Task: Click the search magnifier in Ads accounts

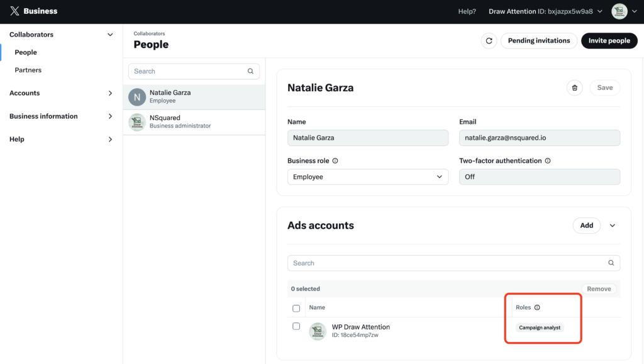Action: pyautogui.click(x=611, y=263)
